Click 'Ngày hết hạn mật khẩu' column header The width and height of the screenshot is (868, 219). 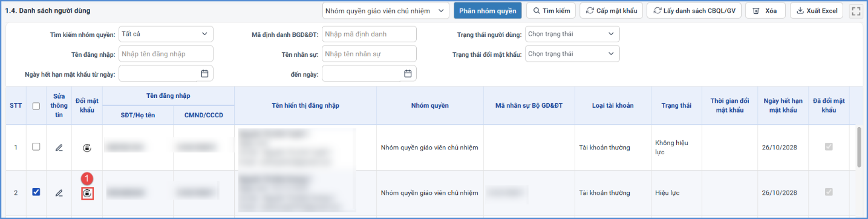(x=783, y=105)
